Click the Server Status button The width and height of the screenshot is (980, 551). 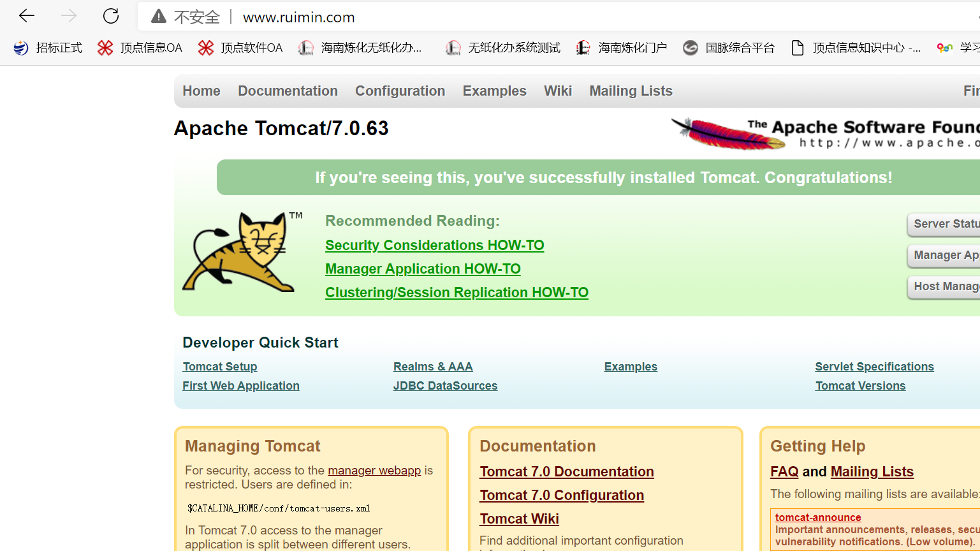point(944,224)
